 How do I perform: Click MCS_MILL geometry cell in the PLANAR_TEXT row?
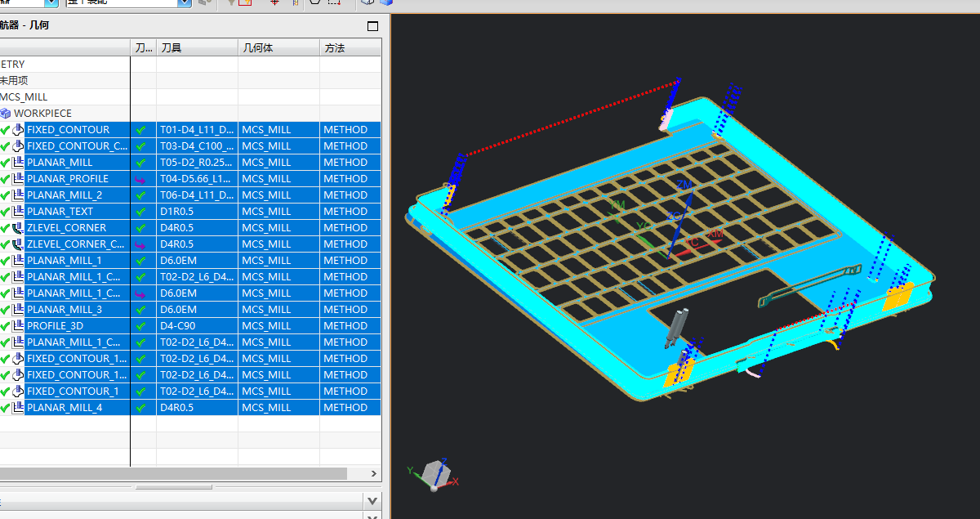pos(278,212)
